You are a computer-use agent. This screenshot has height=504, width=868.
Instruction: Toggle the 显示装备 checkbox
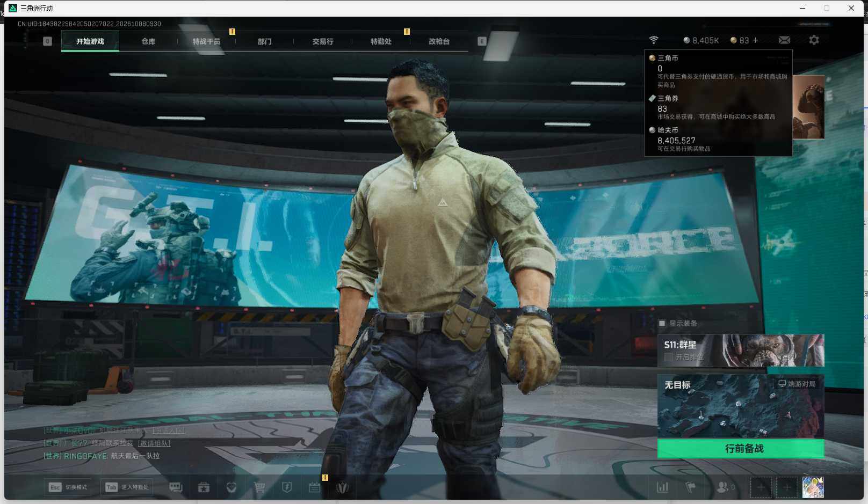pyautogui.click(x=662, y=323)
